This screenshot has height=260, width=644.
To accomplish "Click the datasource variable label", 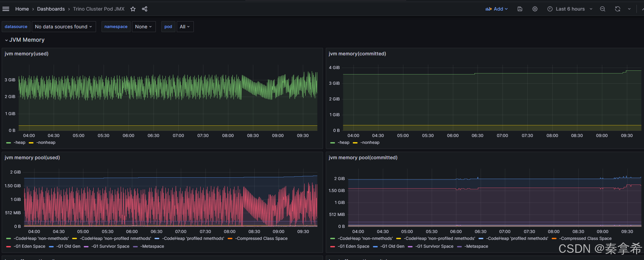I will [16, 27].
